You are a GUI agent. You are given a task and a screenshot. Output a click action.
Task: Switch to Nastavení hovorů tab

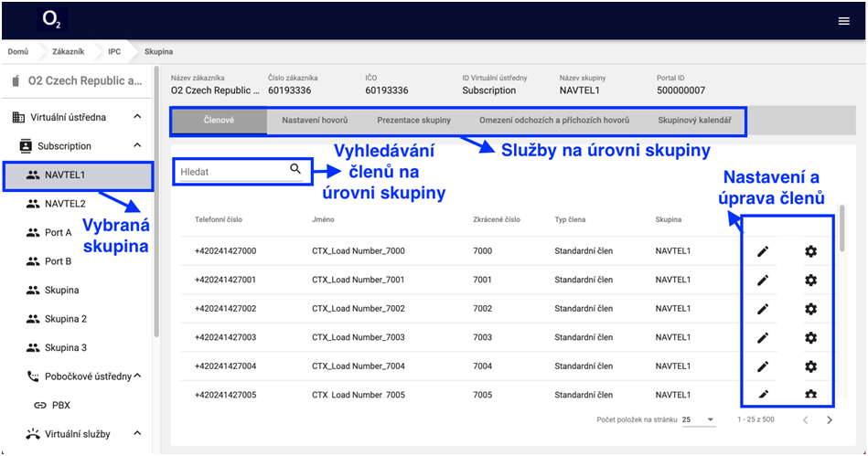314,121
